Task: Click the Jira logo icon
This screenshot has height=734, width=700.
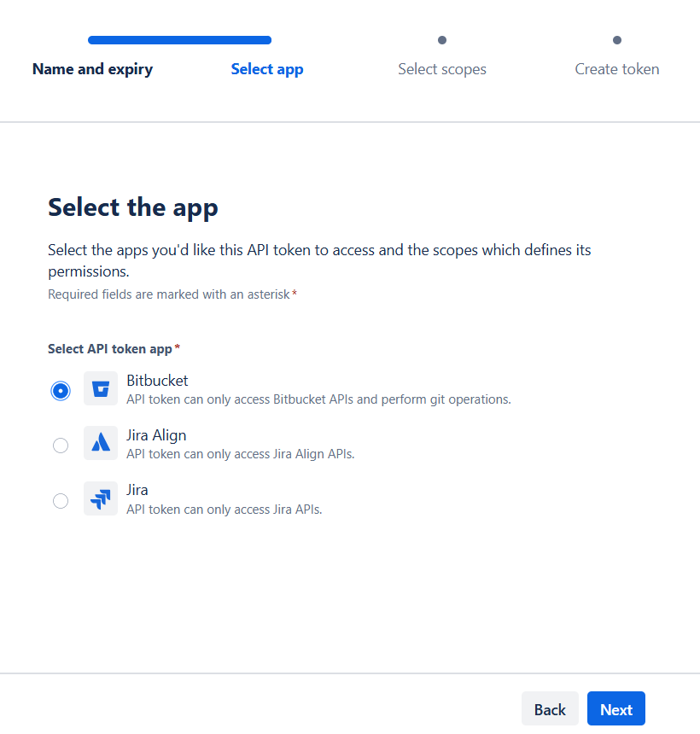Action: click(x=101, y=498)
